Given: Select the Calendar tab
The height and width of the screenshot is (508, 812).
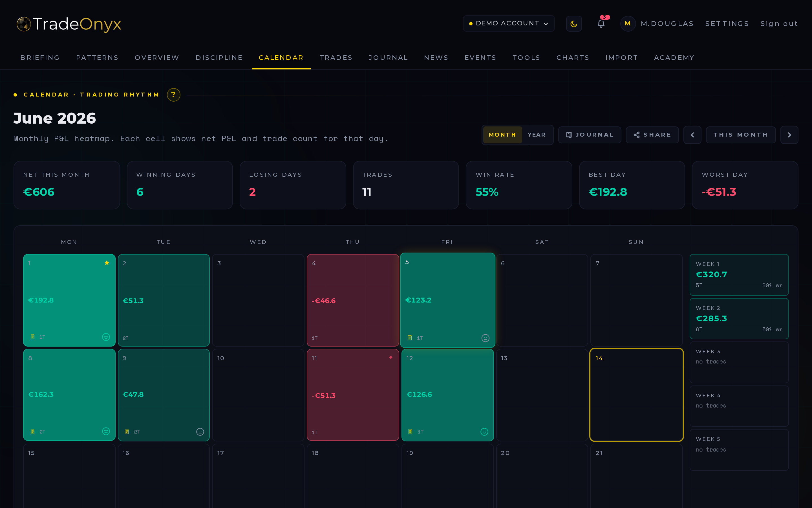Looking at the screenshot, I should 281,58.
